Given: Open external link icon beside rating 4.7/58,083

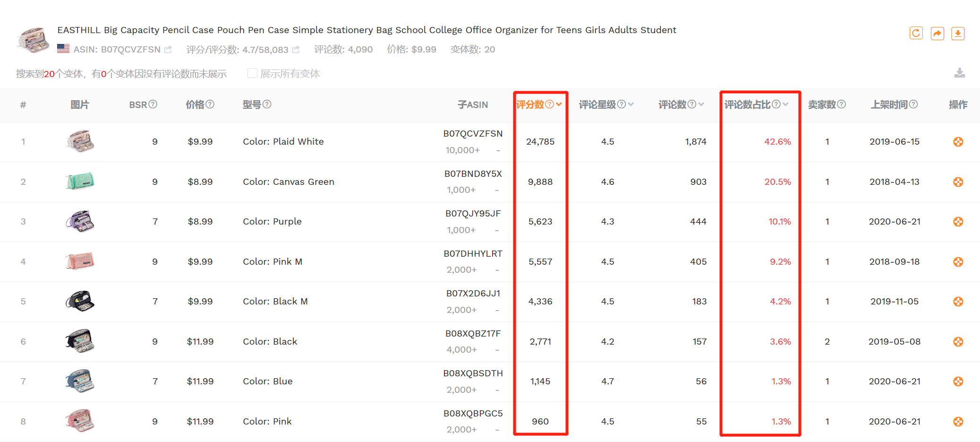Looking at the screenshot, I should coord(296,49).
